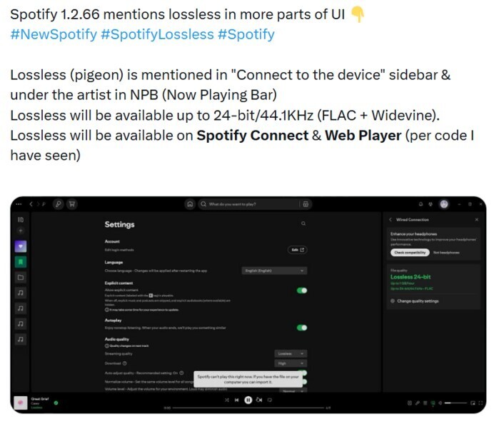Click the shuffle icon in player controls
This screenshot has height=424, width=504.
[227, 400]
